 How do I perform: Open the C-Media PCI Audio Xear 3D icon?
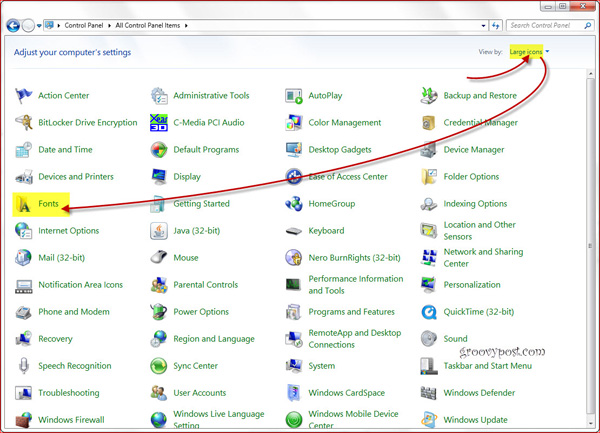click(x=159, y=122)
